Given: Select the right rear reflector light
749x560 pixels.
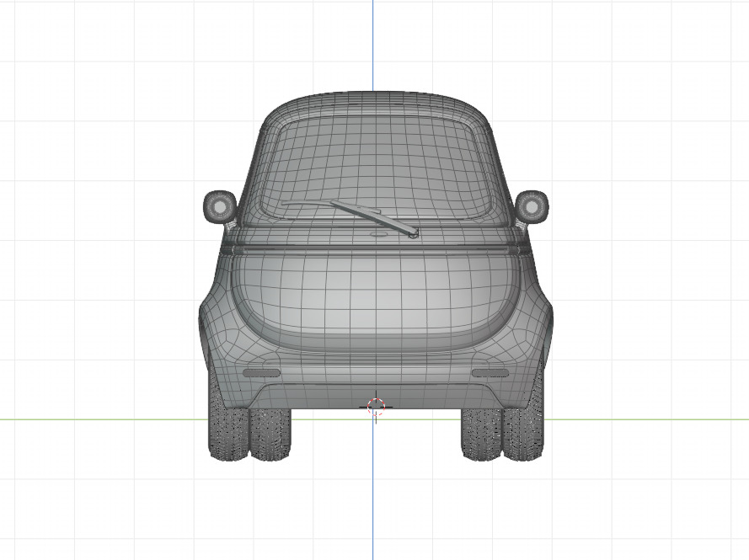Looking at the screenshot, I should pos(490,373).
